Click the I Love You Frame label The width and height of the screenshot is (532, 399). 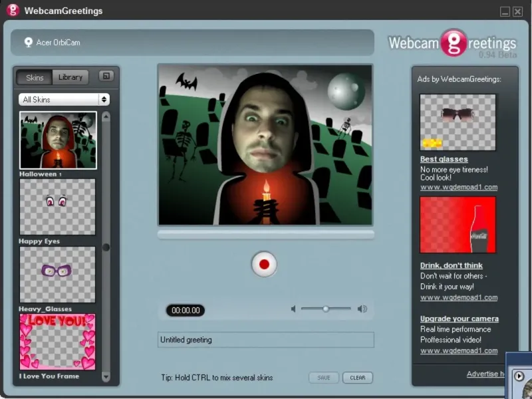click(49, 376)
